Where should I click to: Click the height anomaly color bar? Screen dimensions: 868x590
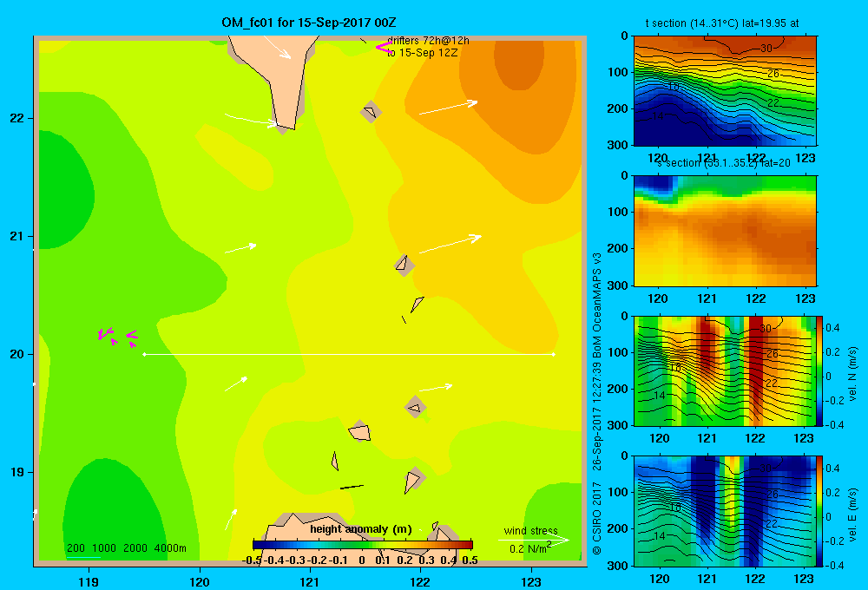pyautogui.click(x=363, y=545)
